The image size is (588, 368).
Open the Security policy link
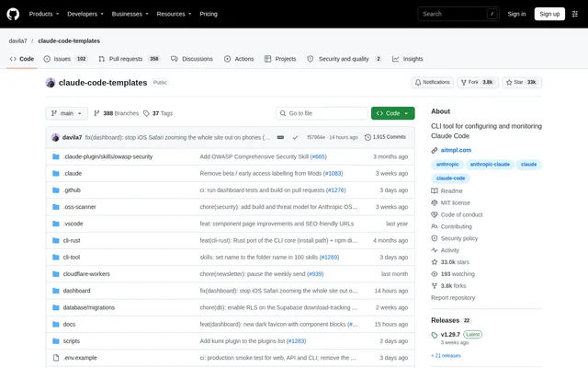tap(455, 238)
